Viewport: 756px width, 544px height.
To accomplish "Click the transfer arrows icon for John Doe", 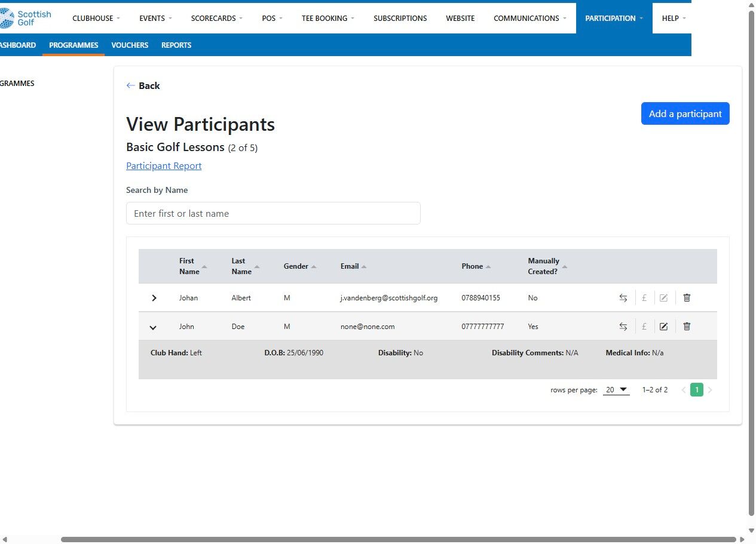I will [x=623, y=327].
